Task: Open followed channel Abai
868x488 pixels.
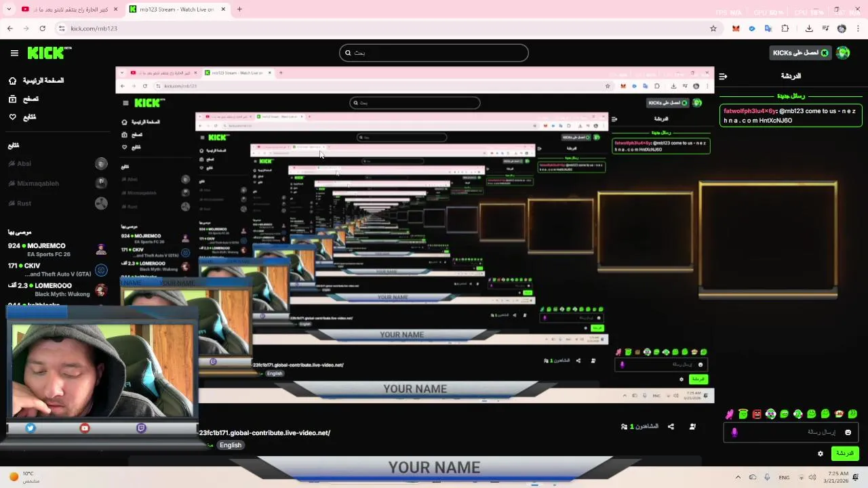Action: tap(57, 163)
